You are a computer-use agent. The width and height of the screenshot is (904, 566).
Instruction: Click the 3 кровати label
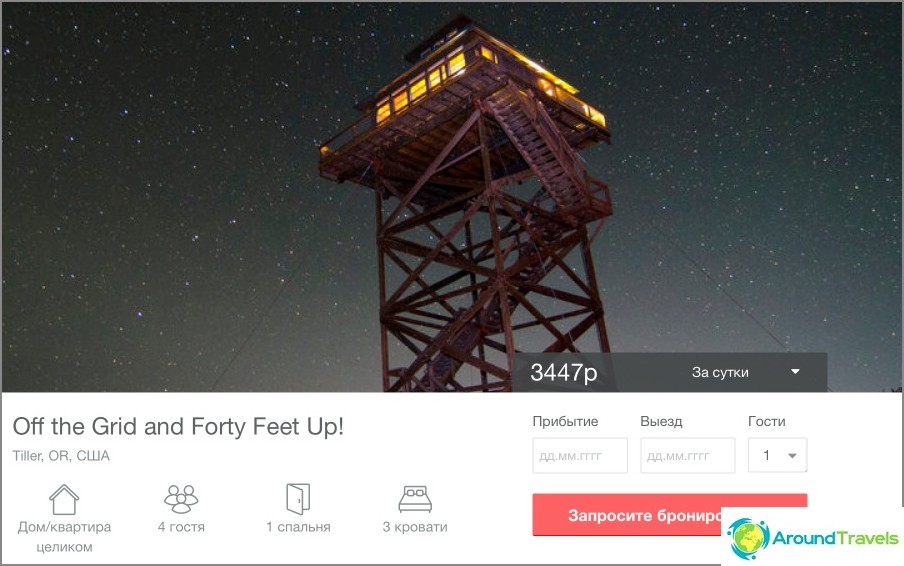tap(415, 527)
